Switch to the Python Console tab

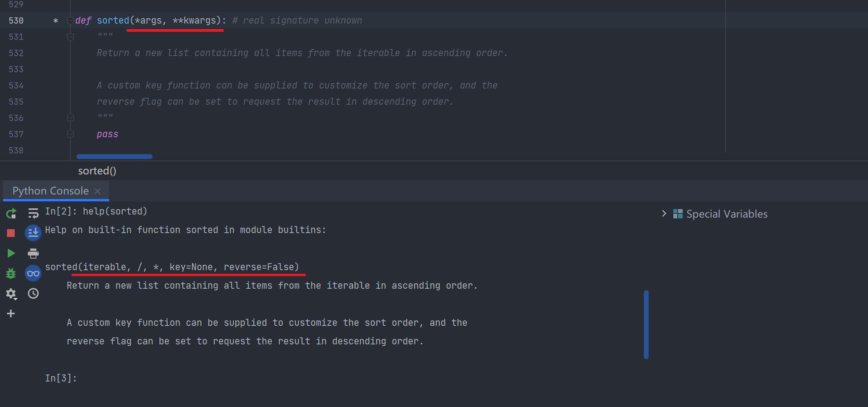(x=51, y=191)
